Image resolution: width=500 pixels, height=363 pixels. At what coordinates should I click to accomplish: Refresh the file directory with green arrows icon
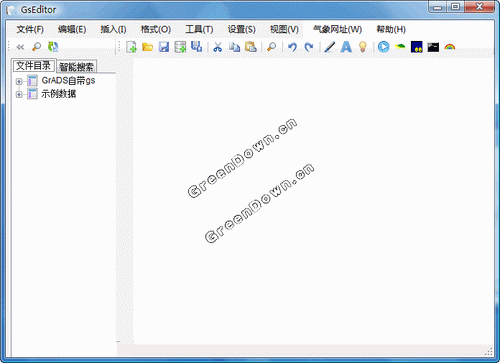[x=53, y=47]
